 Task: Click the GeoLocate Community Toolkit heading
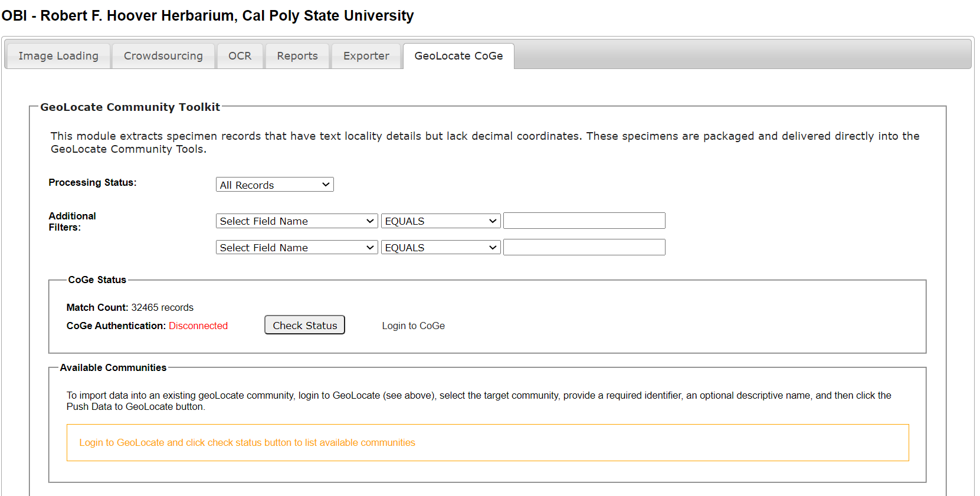(x=130, y=107)
